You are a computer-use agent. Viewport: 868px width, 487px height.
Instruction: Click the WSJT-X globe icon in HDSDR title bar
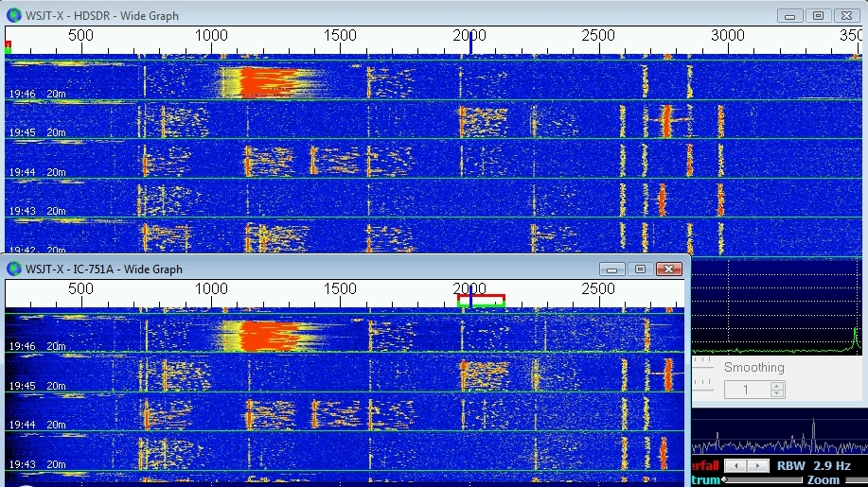[13, 15]
